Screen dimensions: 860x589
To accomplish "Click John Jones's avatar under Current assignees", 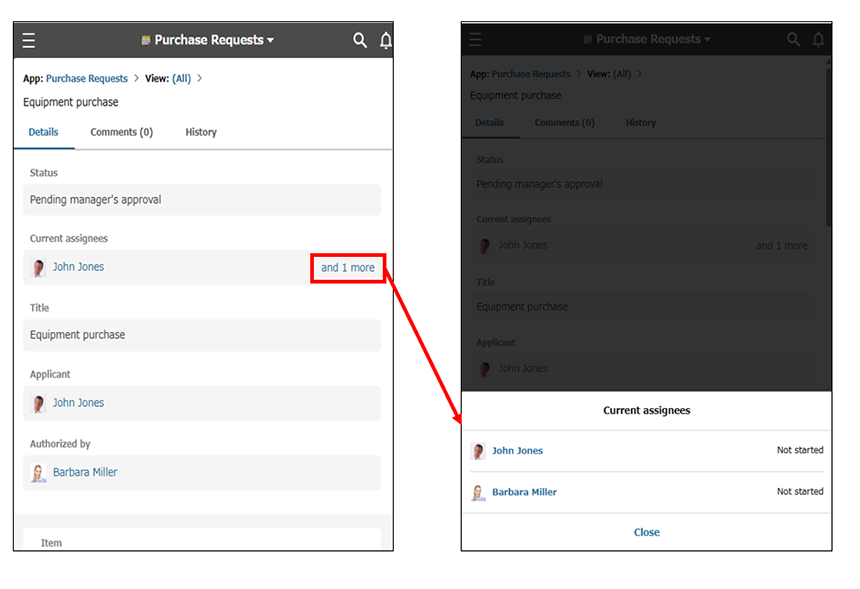I will [x=38, y=267].
